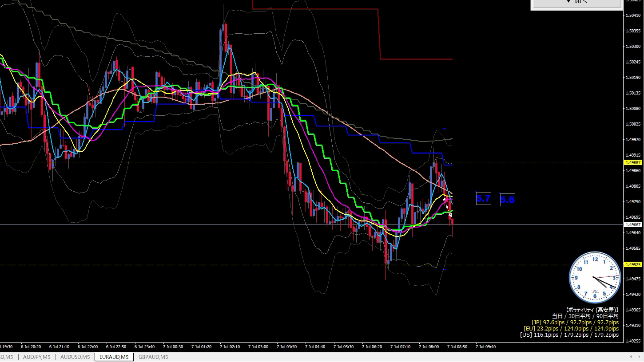Click the left arrow to scroll chart tabs
This screenshot has width=644, height=362.
pyautogui.click(x=631, y=357)
